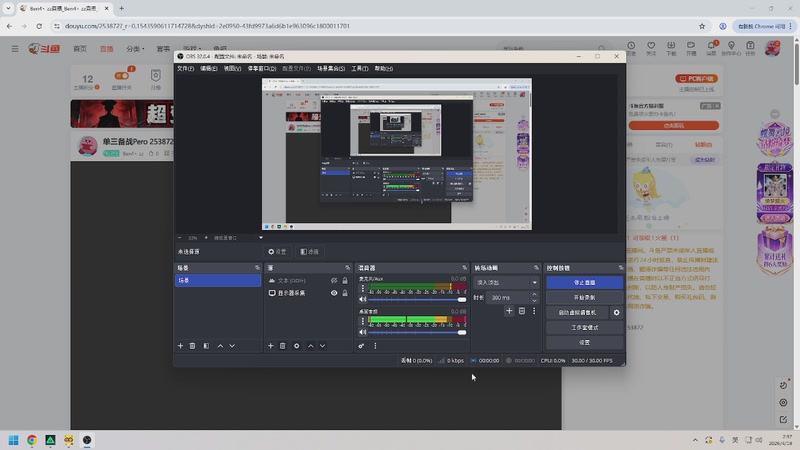Delete the selected scene with trash icon

tap(193, 346)
